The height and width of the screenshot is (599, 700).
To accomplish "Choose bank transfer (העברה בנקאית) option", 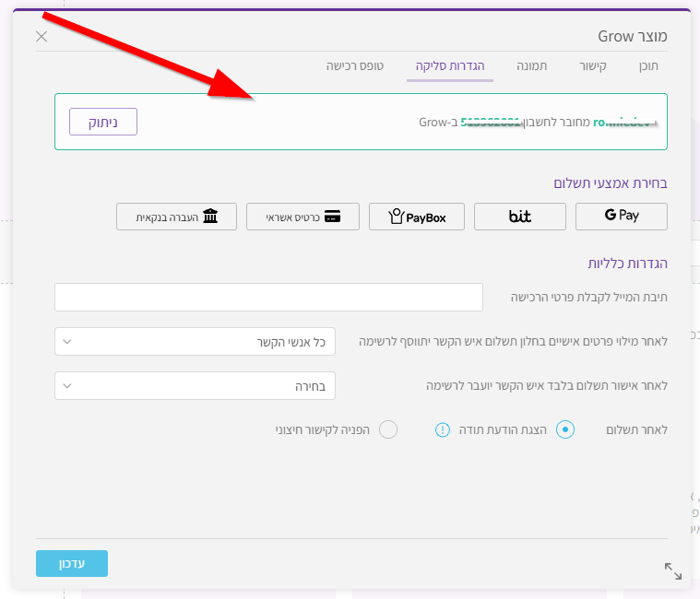I will [176, 217].
